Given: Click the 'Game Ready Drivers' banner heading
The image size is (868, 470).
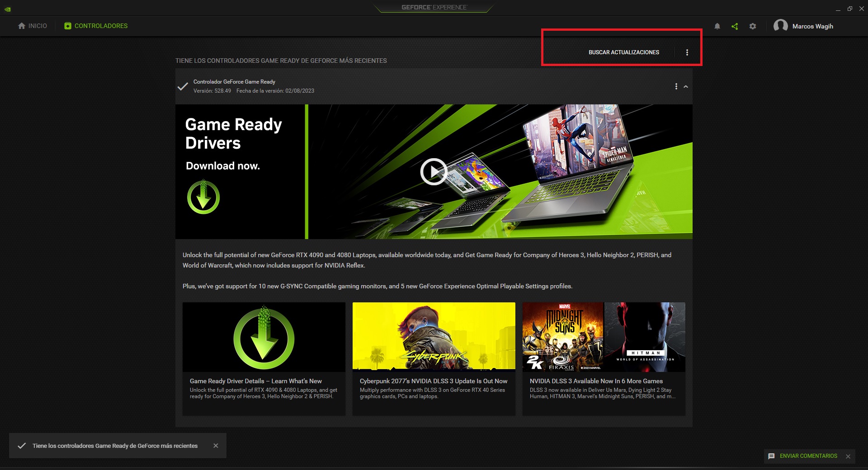Looking at the screenshot, I should (x=233, y=133).
